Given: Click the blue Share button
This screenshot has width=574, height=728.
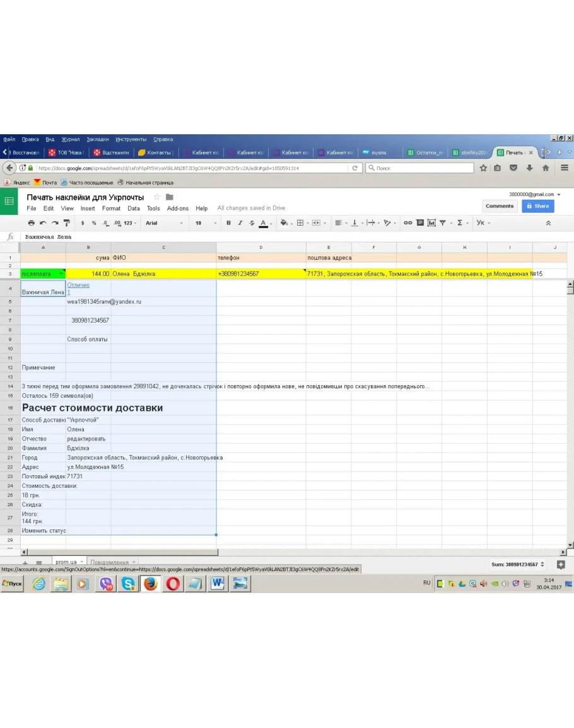Looking at the screenshot, I should [x=537, y=206].
